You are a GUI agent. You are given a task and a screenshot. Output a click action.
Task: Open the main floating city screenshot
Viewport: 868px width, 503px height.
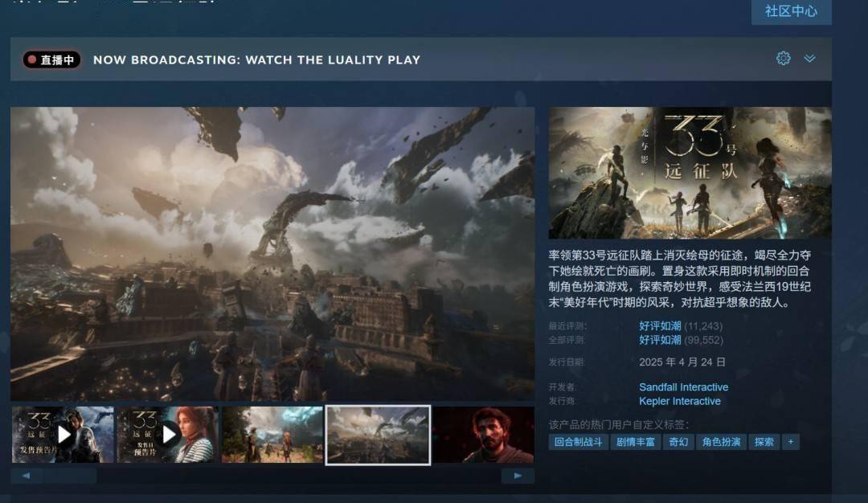click(x=272, y=253)
